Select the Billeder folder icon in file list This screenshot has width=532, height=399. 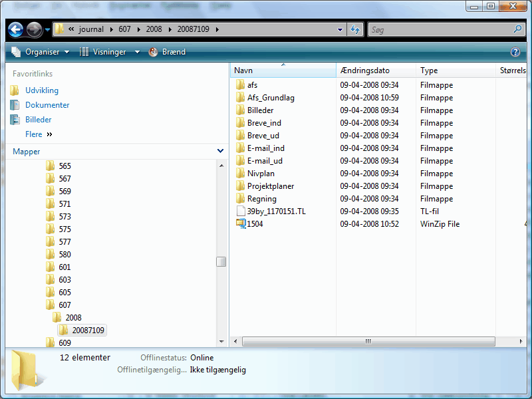240,110
